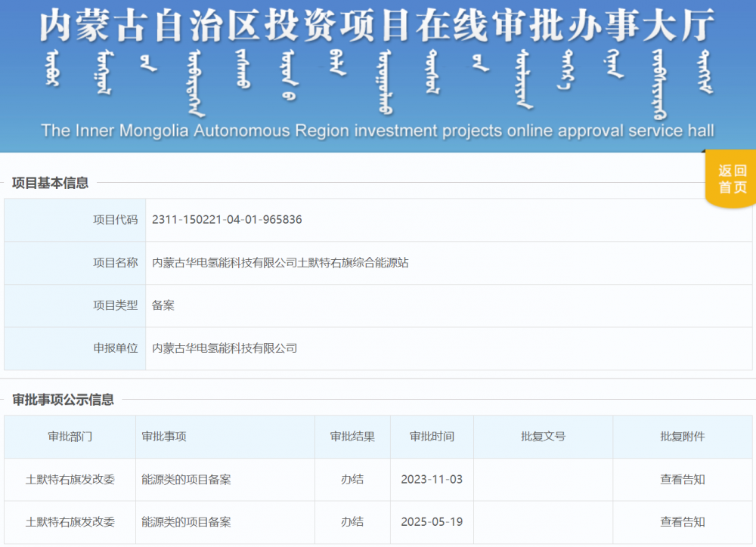The image size is (756, 547).
Task: Click the 项目基本信息 section heading
Action: (50, 183)
